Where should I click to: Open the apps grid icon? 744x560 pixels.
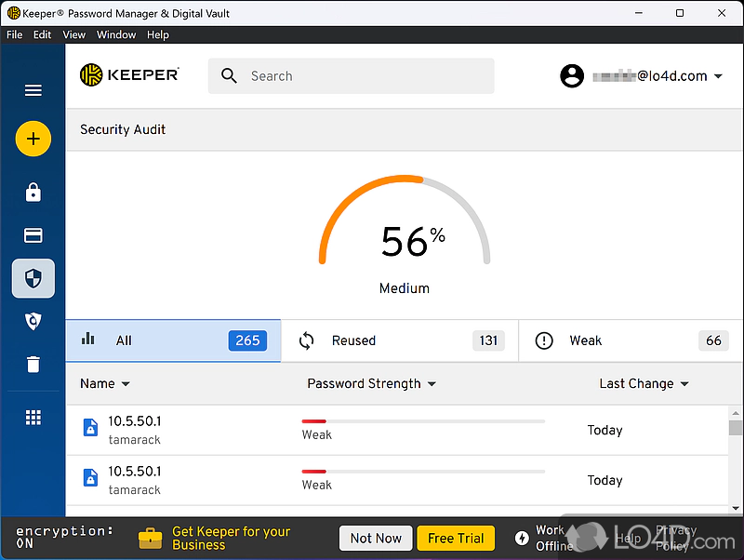point(33,418)
